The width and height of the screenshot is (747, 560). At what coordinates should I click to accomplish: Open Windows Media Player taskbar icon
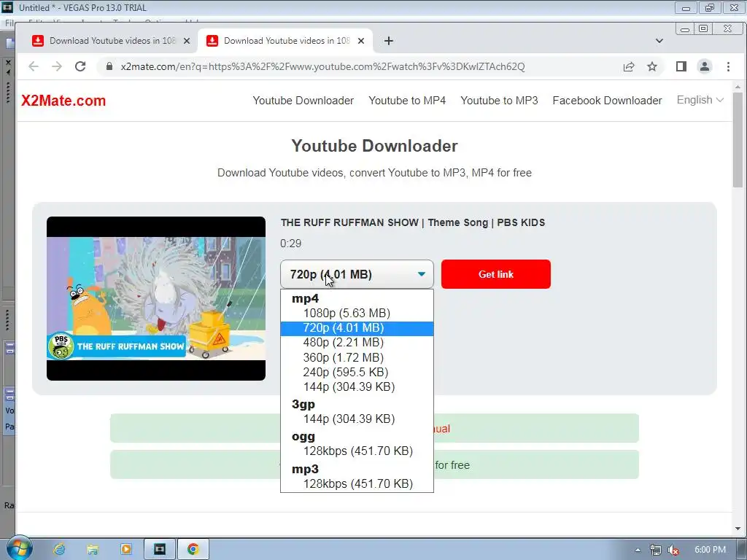point(126,549)
